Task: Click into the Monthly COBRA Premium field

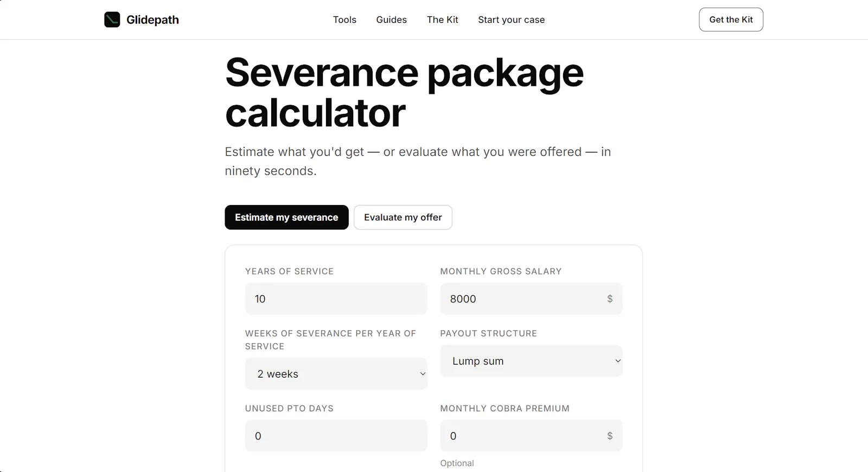Action: [x=532, y=436]
